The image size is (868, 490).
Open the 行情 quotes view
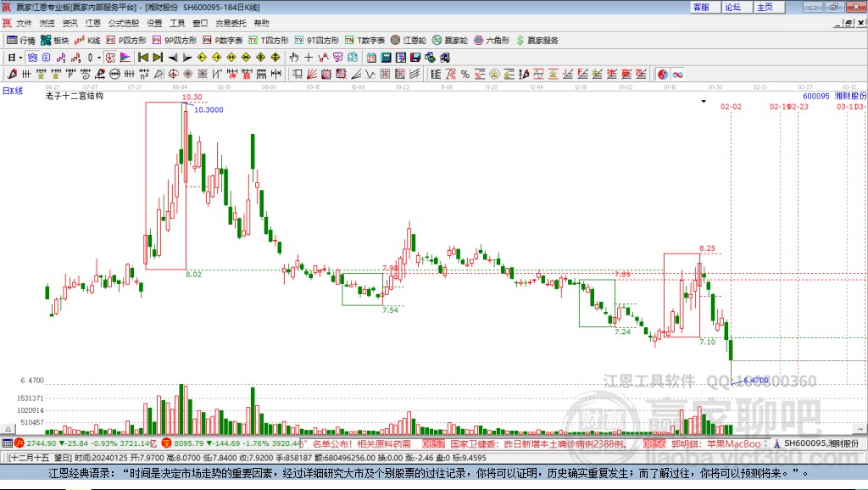[x=20, y=40]
